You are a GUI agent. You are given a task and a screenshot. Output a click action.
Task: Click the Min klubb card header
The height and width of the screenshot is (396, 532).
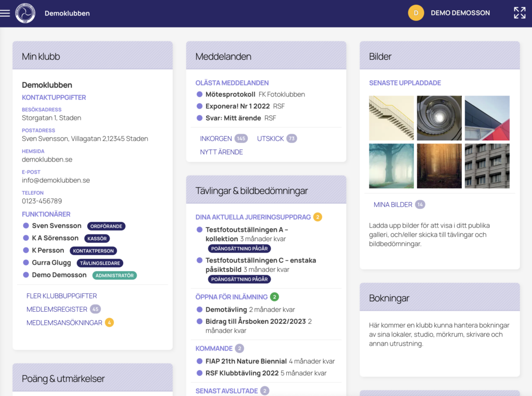[92, 55]
